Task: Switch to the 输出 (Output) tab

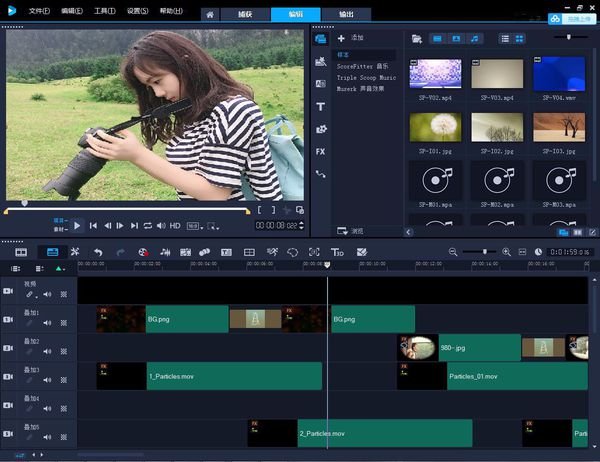Action: click(345, 14)
